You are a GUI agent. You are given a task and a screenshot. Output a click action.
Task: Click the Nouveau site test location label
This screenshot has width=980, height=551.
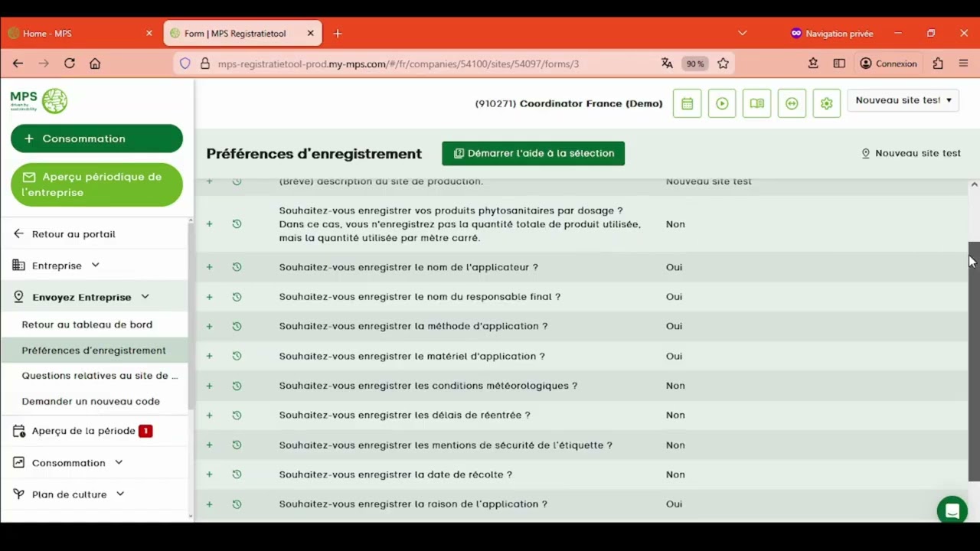pyautogui.click(x=911, y=153)
